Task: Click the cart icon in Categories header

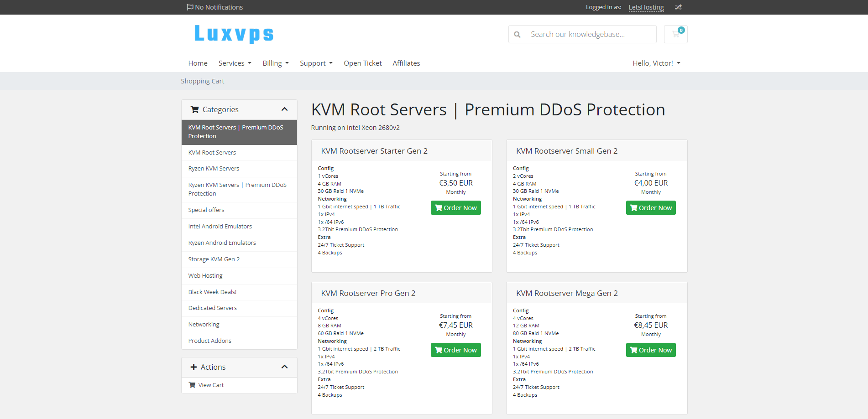Action: (x=195, y=109)
